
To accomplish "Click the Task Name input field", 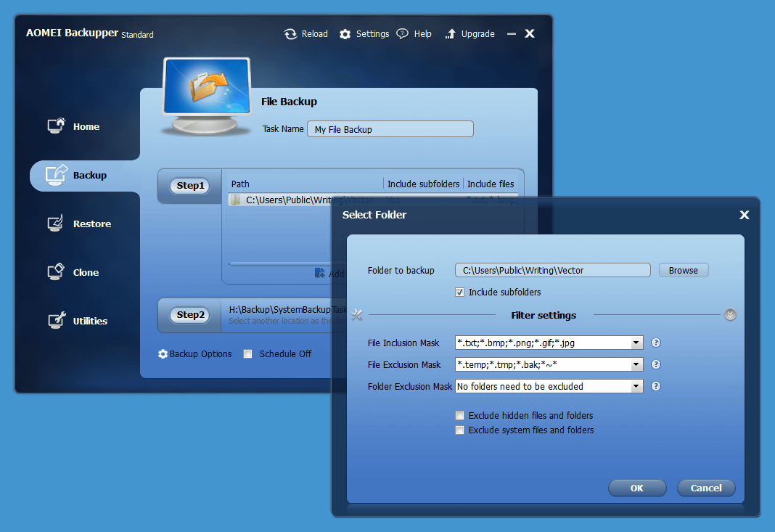I will tap(390, 129).
